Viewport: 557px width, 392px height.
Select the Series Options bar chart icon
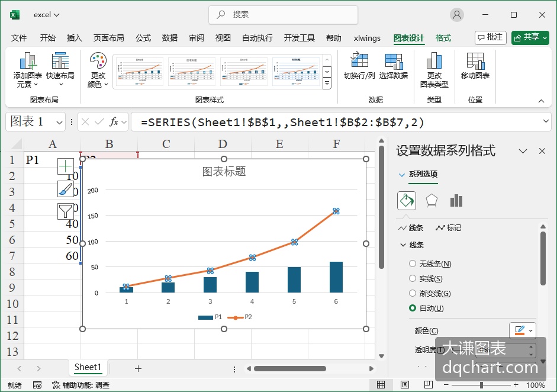(456, 201)
